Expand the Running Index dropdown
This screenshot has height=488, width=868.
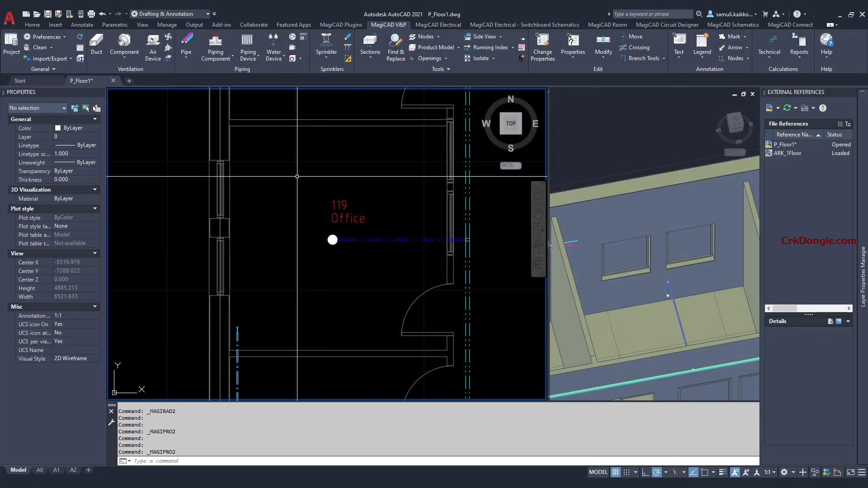[514, 47]
